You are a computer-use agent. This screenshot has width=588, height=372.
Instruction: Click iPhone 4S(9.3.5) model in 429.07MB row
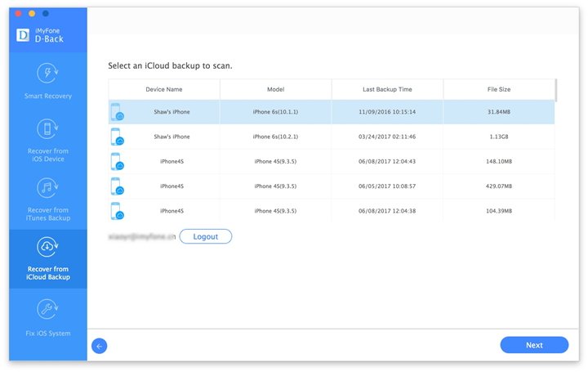pos(275,186)
